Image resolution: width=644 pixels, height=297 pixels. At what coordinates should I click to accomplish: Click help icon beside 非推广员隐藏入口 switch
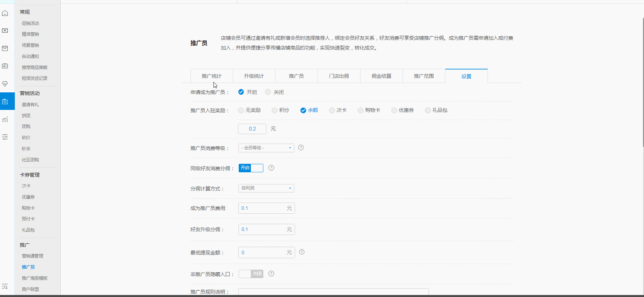tap(271, 274)
